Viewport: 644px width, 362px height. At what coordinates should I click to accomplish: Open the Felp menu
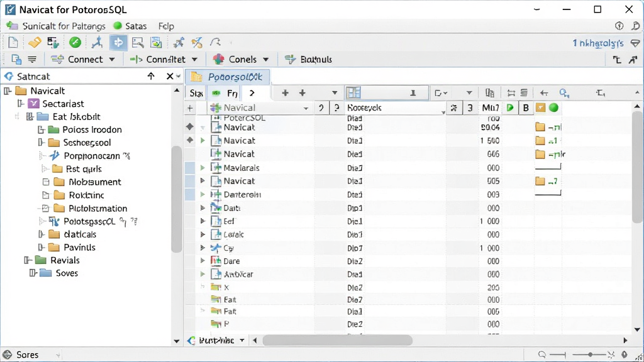pyautogui.click(x=166, y=26)
